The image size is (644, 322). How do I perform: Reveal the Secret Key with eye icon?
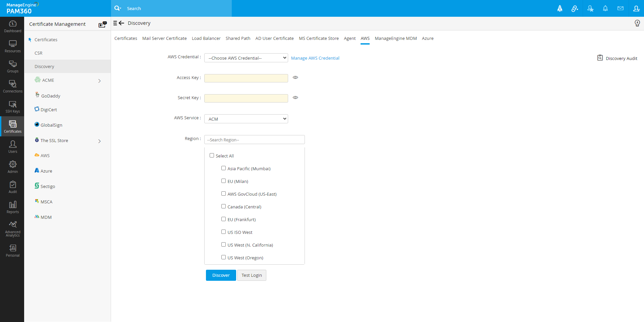[x=295, y=98]
